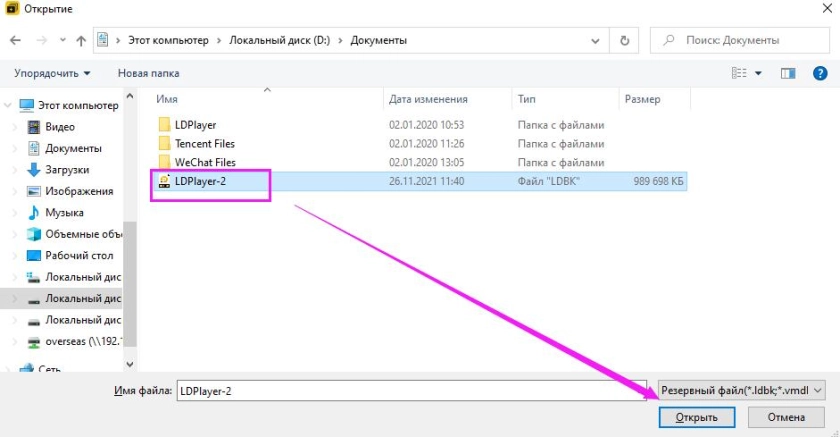Refresh the Документы folder view

[625, 41]
